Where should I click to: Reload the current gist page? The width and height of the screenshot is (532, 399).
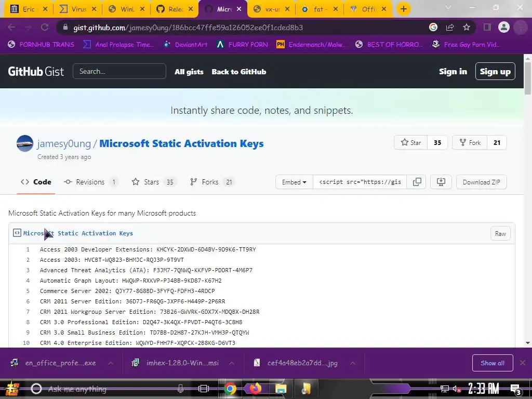(x=45, y=28)
